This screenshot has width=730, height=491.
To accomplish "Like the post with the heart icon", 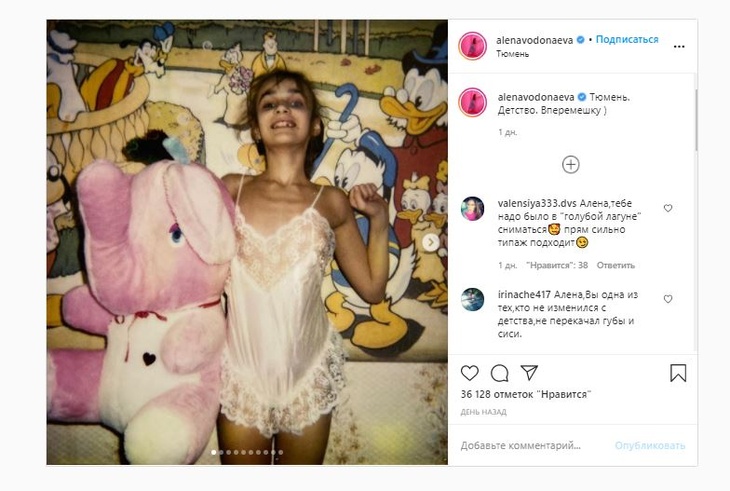I will [471, 373].
